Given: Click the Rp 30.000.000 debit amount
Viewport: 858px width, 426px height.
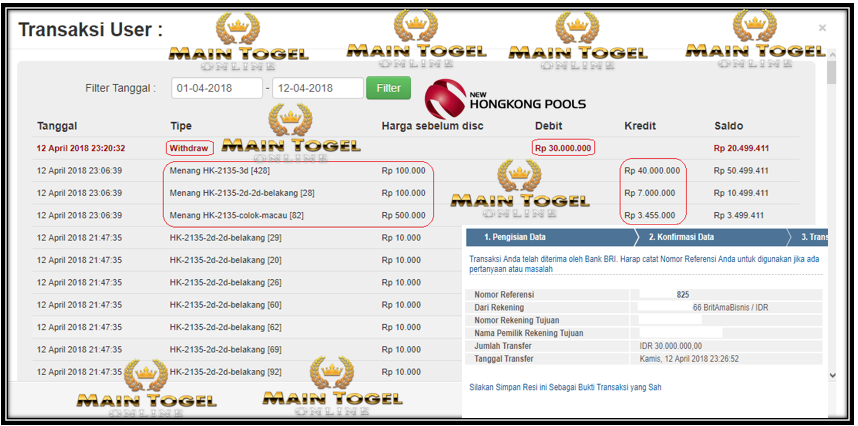Looking at the screenshot, I should [x=563, y=147].
